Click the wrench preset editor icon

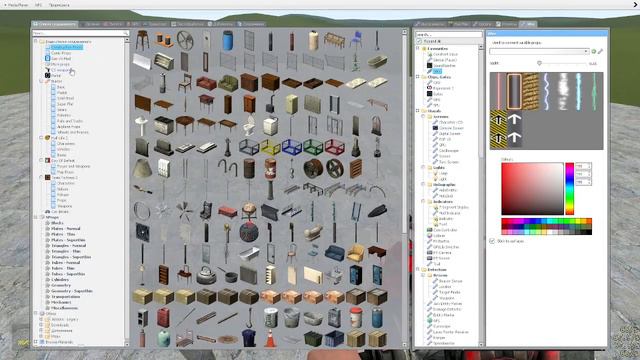[x=600, y=51]
